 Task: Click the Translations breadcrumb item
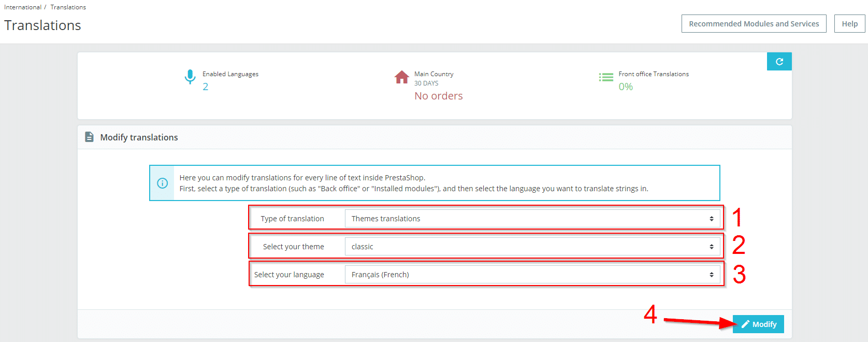coord(68,7)
